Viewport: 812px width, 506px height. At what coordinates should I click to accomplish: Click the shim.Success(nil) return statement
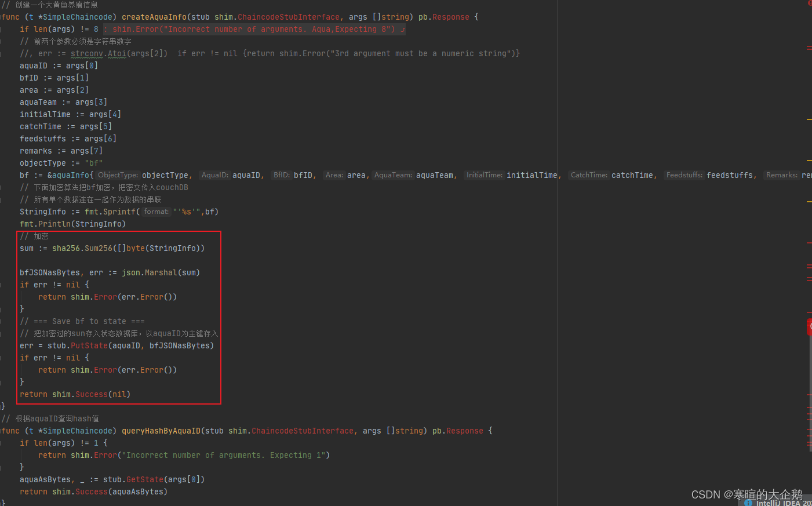pos(75,394)
